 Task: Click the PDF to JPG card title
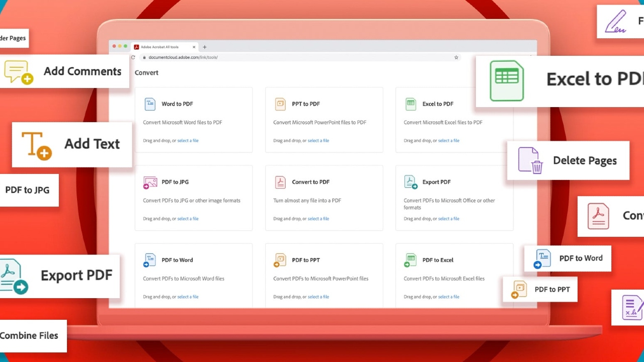[x=175, y=182]
